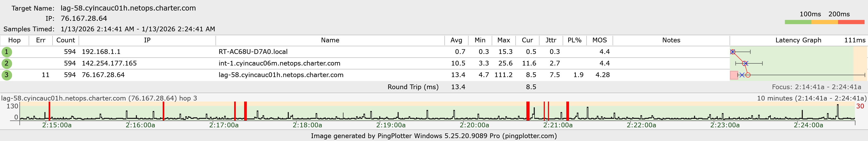
Task: Click hop 3's red circle latency marker
Action: coord(748,75)
